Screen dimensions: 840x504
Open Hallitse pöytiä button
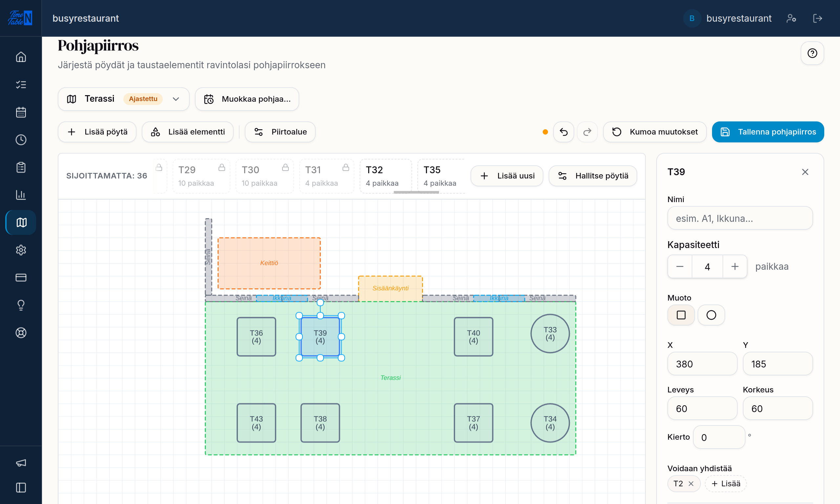tap(593, 176)
